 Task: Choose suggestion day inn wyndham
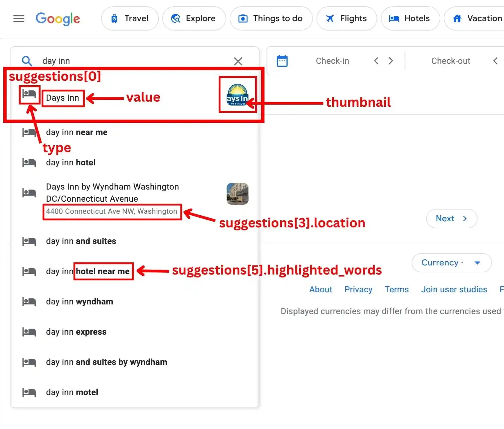(x=135, y=302)
